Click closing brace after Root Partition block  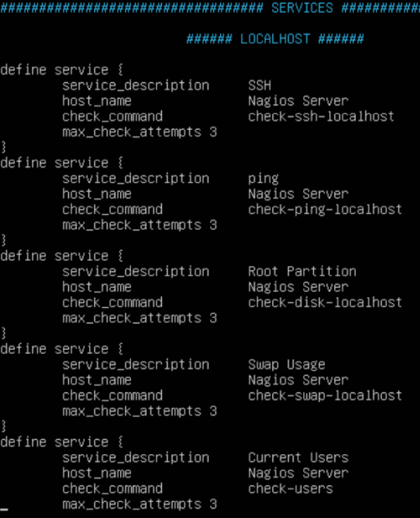pos(3,333)
